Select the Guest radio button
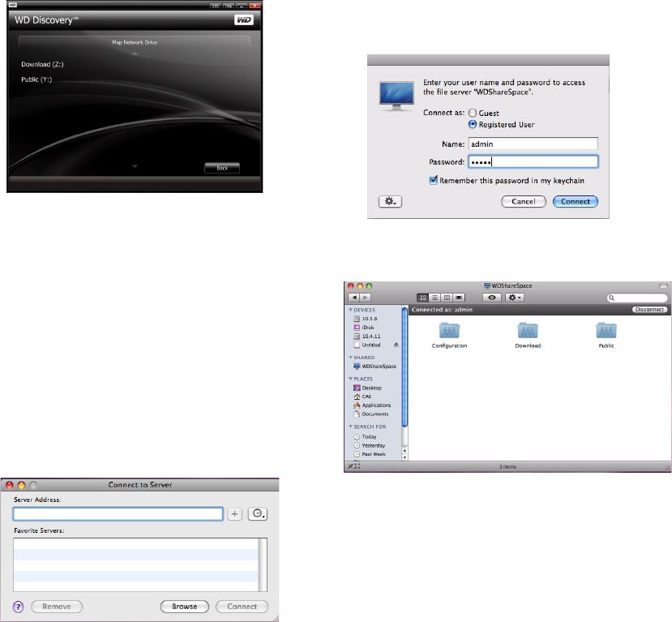Viewport: 672px width, 622px height. [x=473, y=113]
